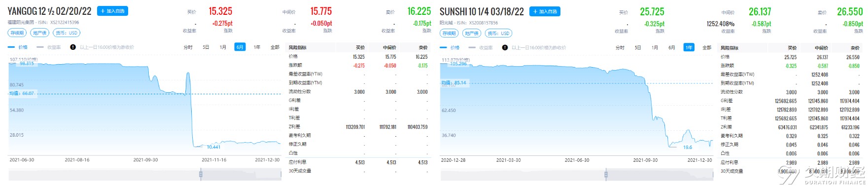This screenshot has width=868, height=187.
Task: Add YANGOG bond to watchlist with 加入自选
Action: pyautogui.click(x=112, y=11)
